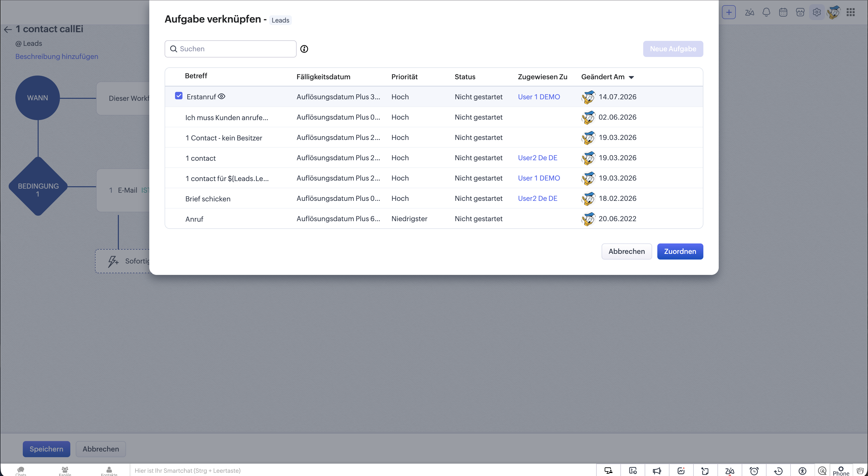Select the 'Anruf' task row
The width and height of the screenshot is (868, 476).
click(x=434, y=218)
